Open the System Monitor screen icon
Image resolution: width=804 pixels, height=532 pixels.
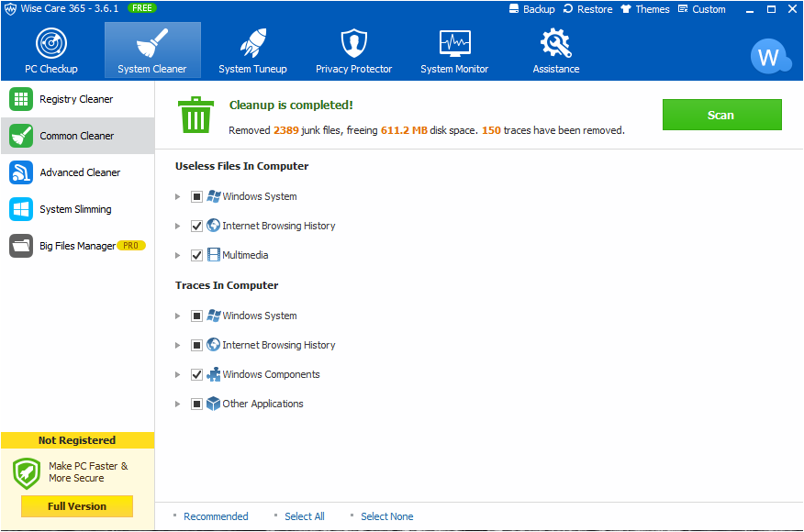[x=455, y=43]
